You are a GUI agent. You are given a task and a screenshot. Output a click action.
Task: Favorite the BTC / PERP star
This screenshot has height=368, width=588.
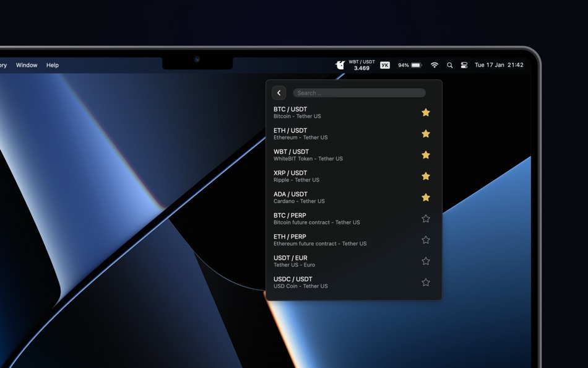coord(426,219)
